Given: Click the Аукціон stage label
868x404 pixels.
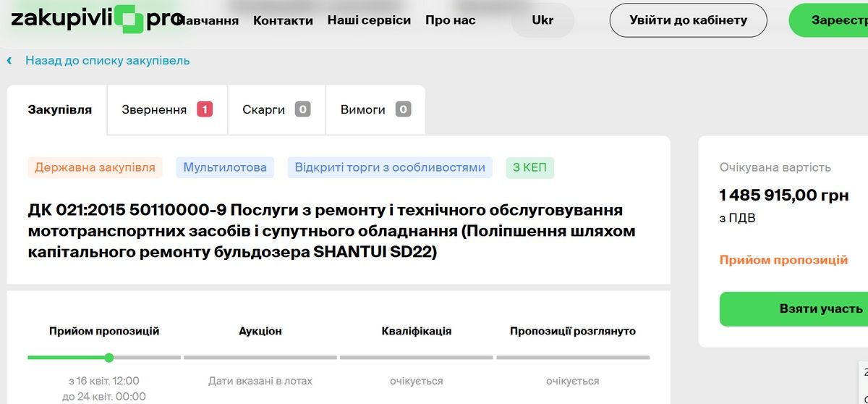Looking at the screenshot, I should [x=260, y=331].
